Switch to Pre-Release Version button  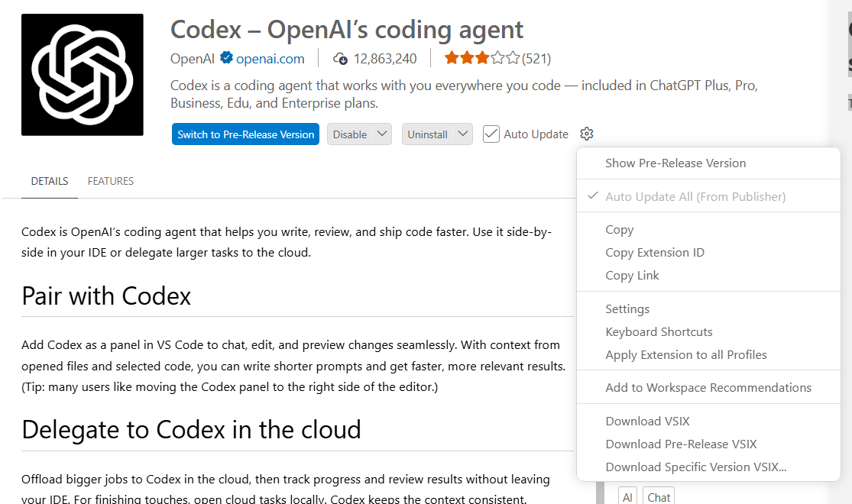[245, 134]
